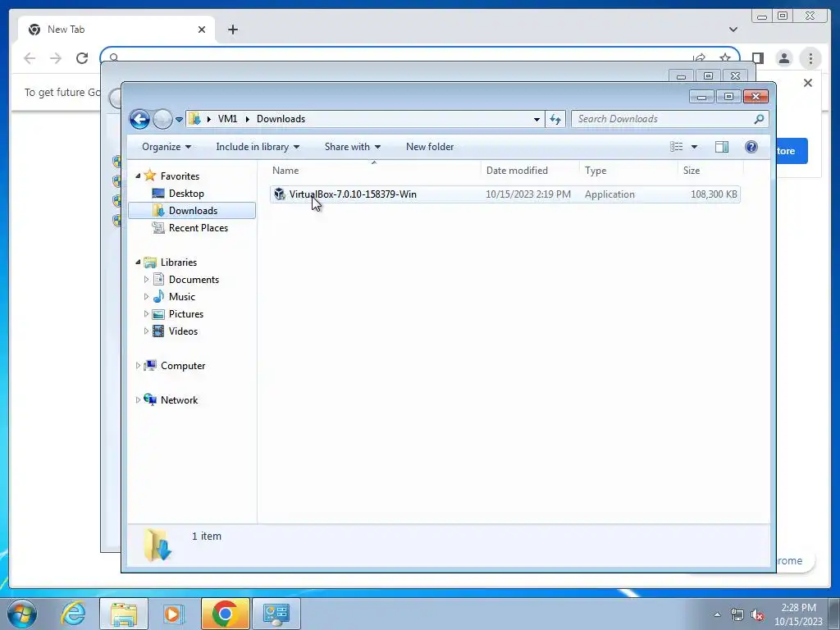Show hidden tray icons arrow
The height and width of the screenshot is (630, 840).
tap(717, 614)
